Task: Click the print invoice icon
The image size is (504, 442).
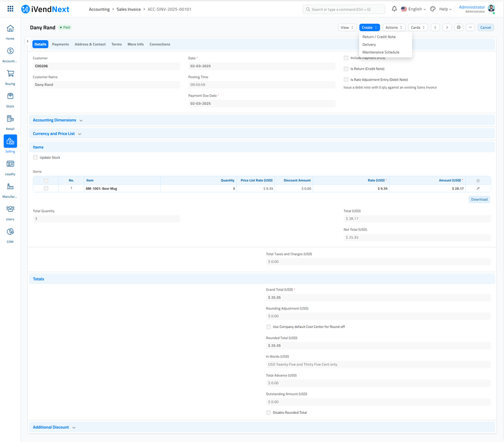Action: [x=459, y=28]
